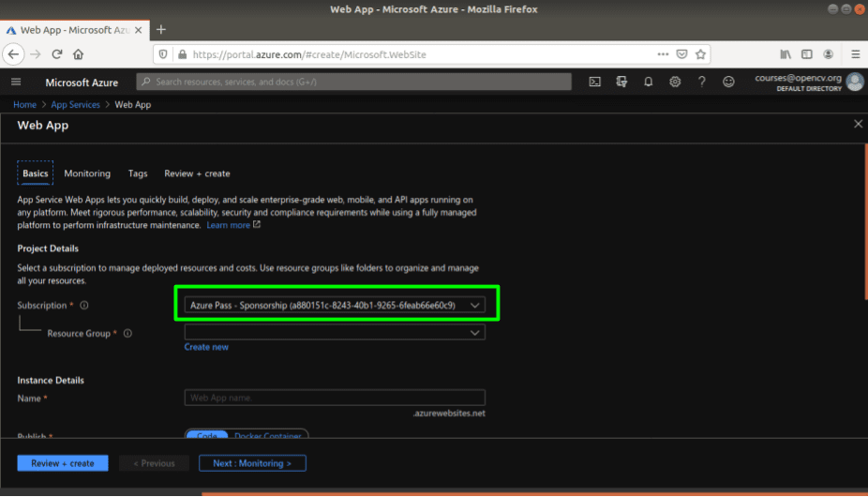Close the Web App blade
This screenshot has width=868, height=497.
858,124
